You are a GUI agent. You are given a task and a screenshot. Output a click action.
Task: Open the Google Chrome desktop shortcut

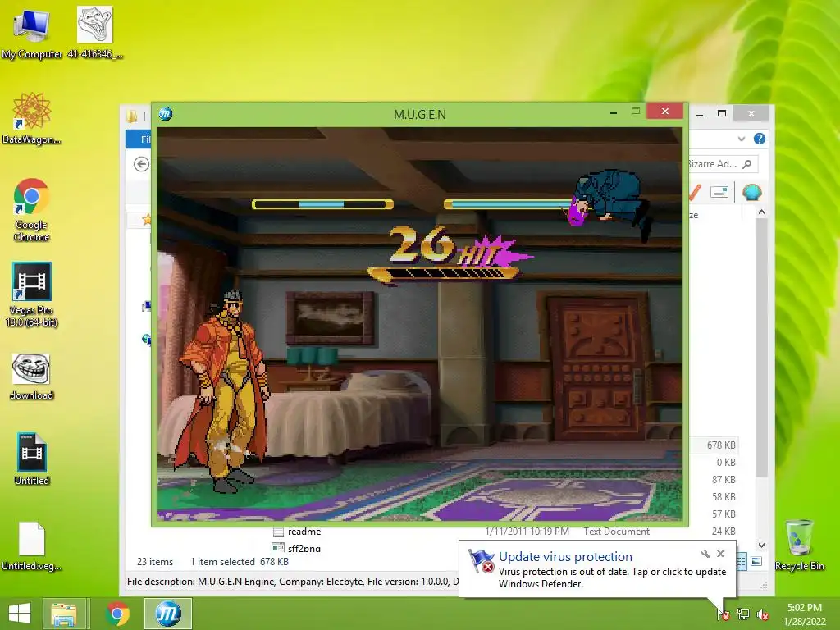click(31, 209)
